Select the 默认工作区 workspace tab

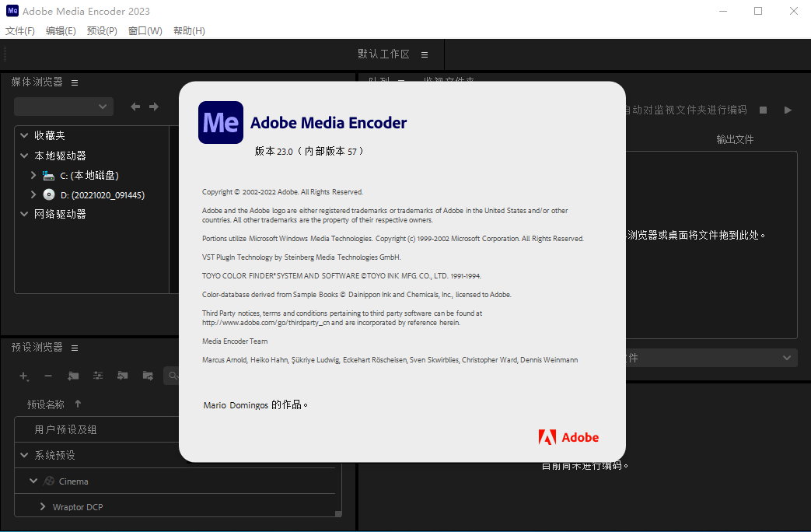[x=384, y=54]
